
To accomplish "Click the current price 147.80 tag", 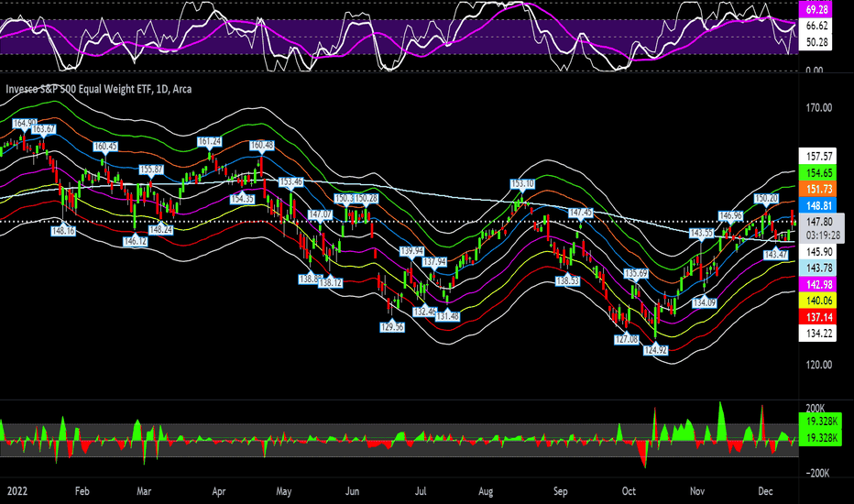I will click(x=818, y=222).
